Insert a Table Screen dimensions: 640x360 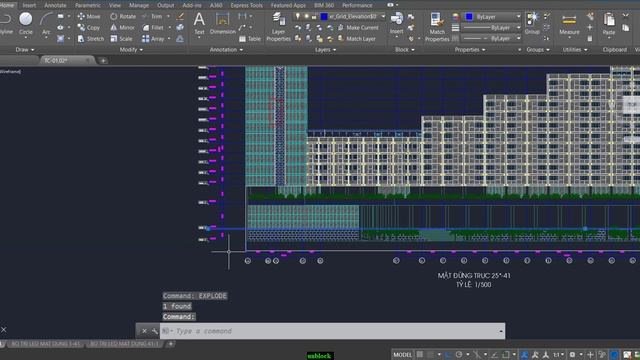click(249, 39)
